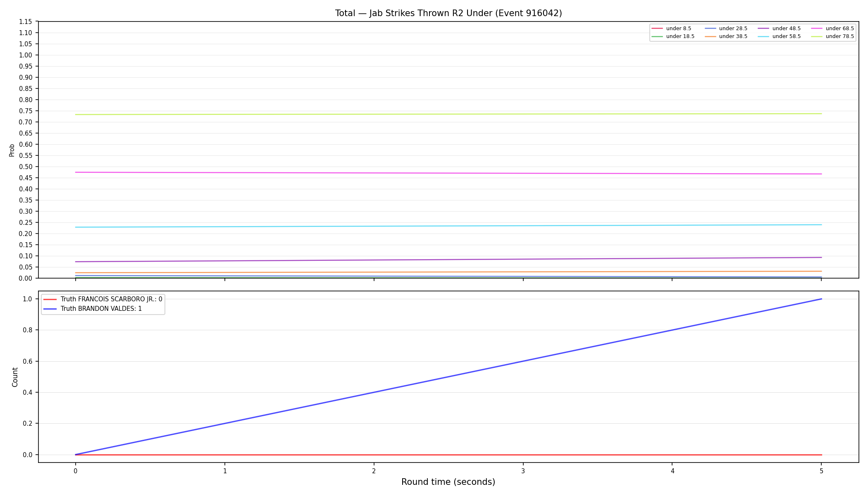Click the 'Count' y-axis label
The image size is (868, 496).
click(15, 377)
